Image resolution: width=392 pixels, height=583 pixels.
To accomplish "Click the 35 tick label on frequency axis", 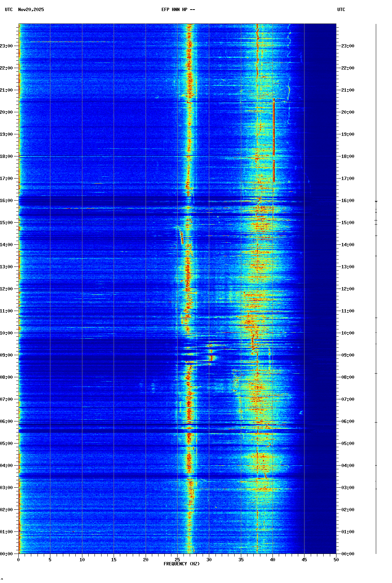I will click(241, 560).
